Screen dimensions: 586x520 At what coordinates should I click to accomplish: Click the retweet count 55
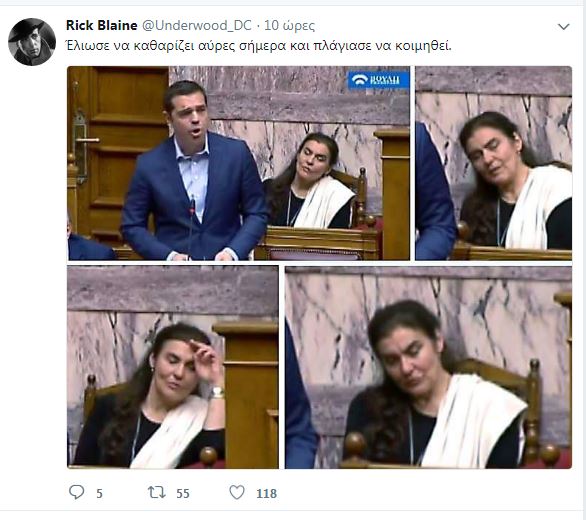click(x=183, y=493)
